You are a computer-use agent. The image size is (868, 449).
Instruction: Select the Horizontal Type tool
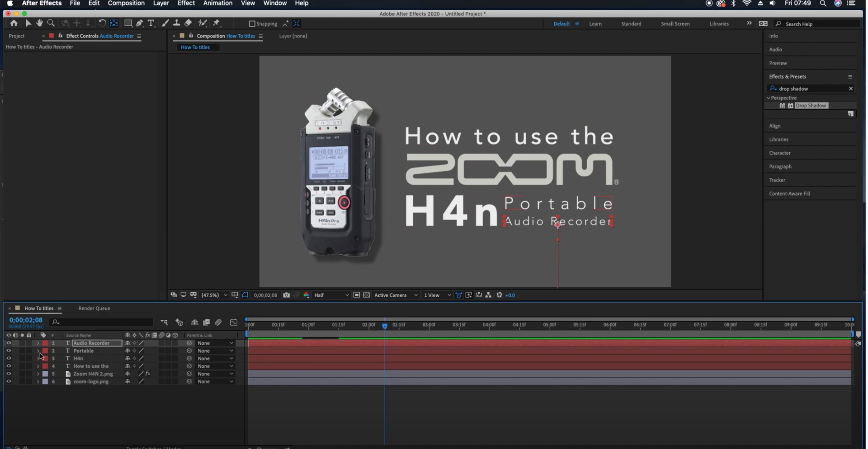pyautogui.click(x=151, y=23)
